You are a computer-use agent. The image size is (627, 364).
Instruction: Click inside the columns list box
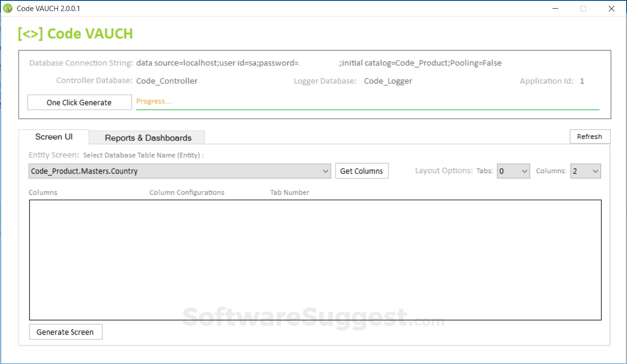coord(315,260)
